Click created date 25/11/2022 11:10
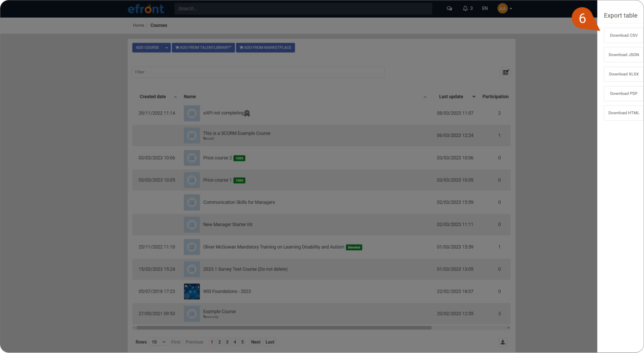 tap(157, 247)
